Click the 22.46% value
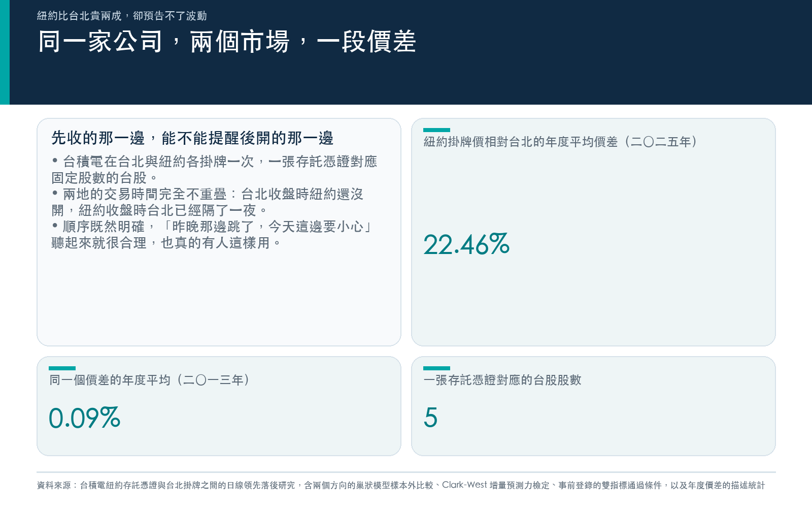The width and height of the screenshot is (812, 508). [x=466, y=244]
